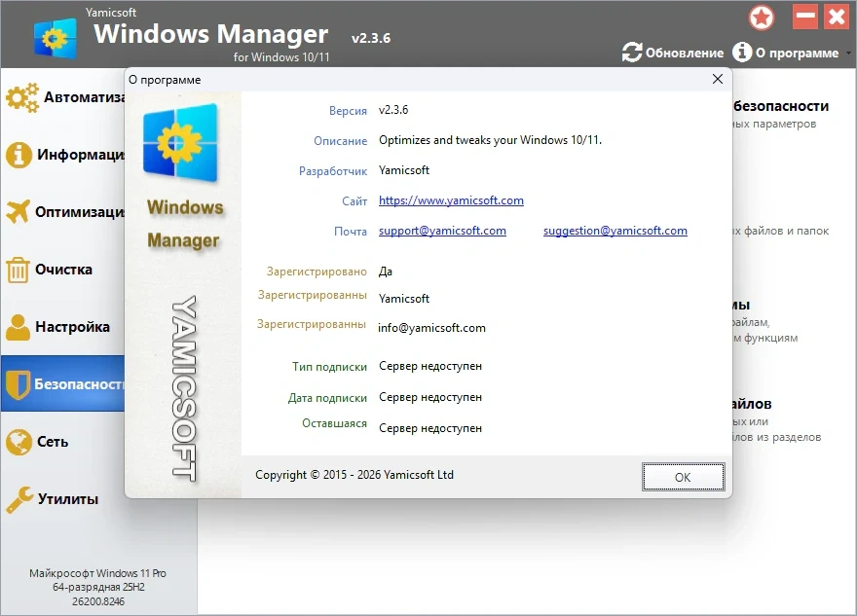Open the О программе menu label

797,53
